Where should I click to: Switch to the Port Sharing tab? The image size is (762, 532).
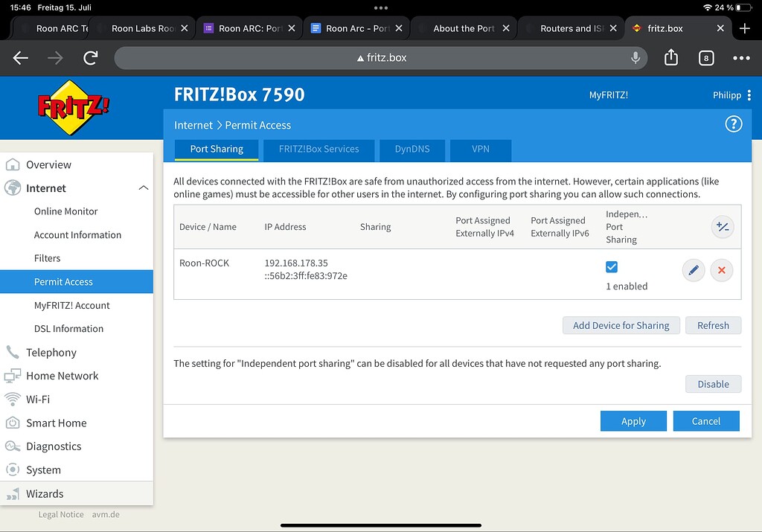[x=217, y=149]
